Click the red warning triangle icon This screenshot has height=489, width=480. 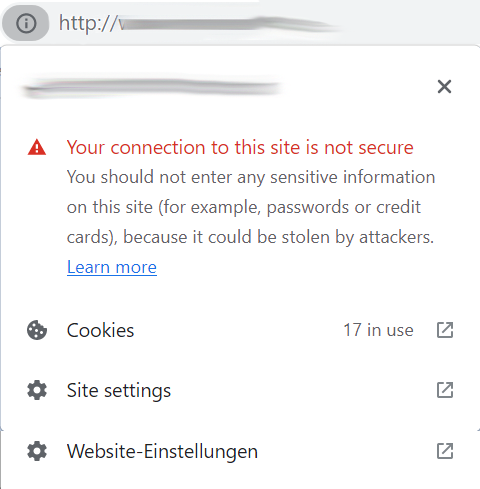[x=37, y=147]
